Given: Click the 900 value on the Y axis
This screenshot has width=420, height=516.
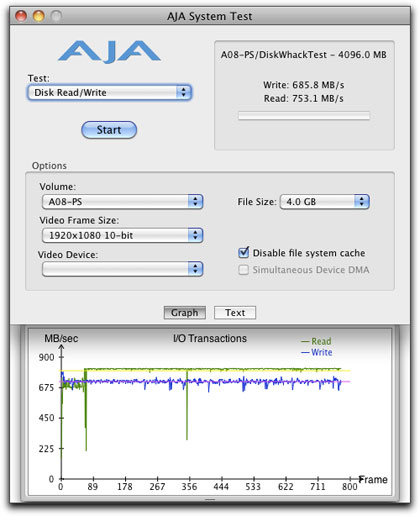Looking at the screenshot, I should click(x=46, y=357).
